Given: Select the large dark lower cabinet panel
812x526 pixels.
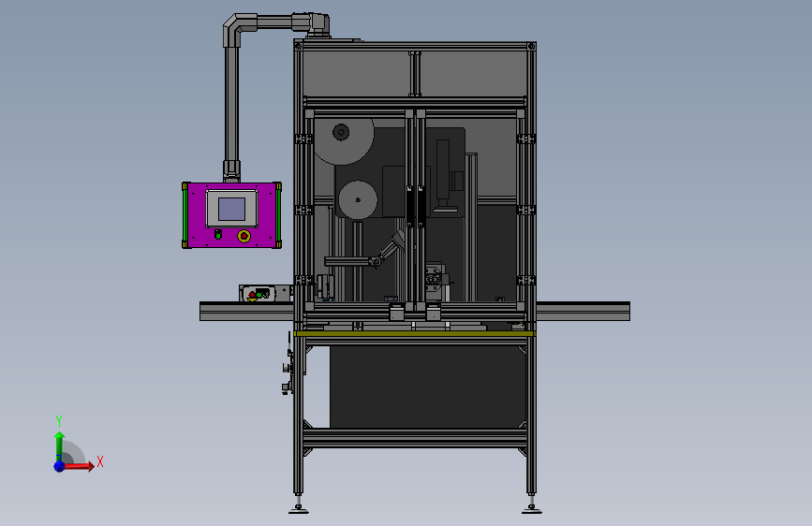Looking at the screenshot, I should click(x=428, y=387).
